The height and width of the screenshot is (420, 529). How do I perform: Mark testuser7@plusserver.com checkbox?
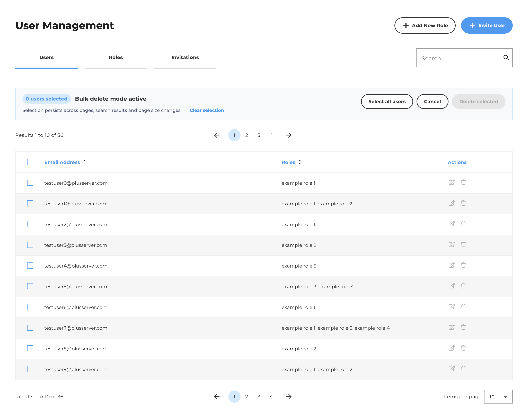[x=30, y=328]
